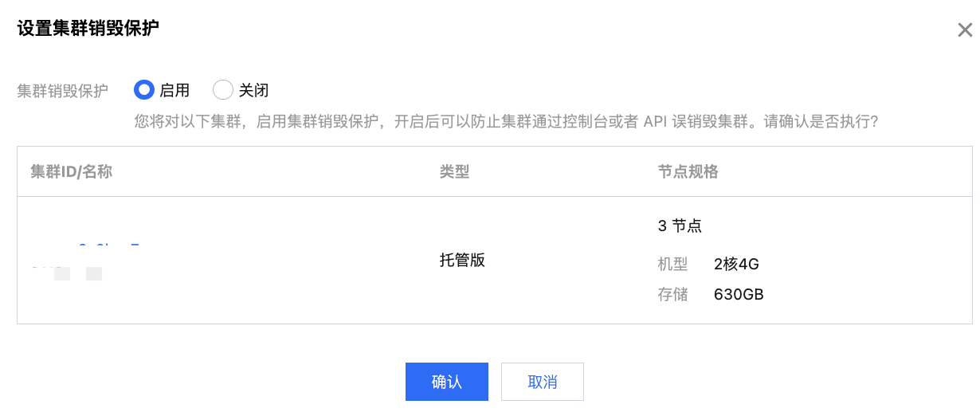The width and height of the screenshot is (980, 416).
Task: Click the 存储 label in node spec
Action: [672, 295]
